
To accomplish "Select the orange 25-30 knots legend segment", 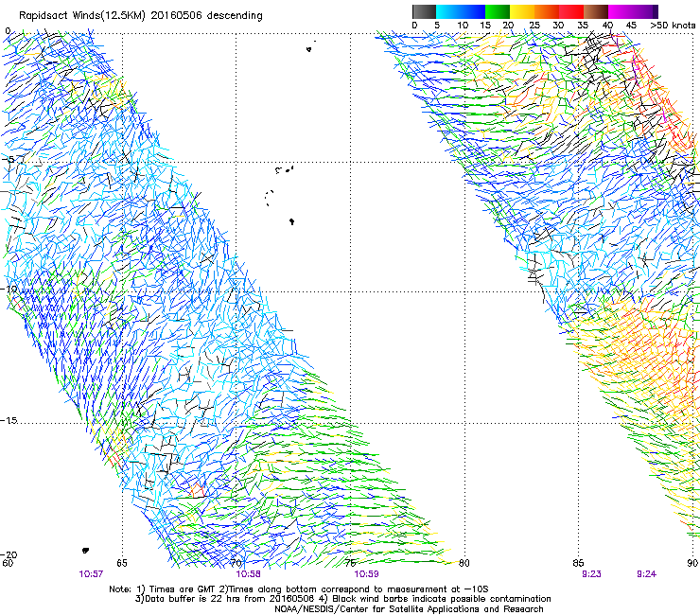I will click(x=547, y=11).
